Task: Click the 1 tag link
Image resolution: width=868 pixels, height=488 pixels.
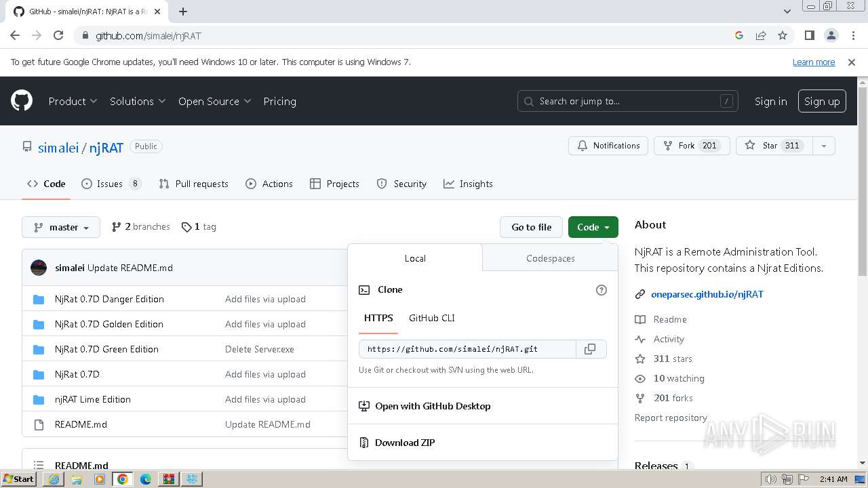Action: point(199,227)
